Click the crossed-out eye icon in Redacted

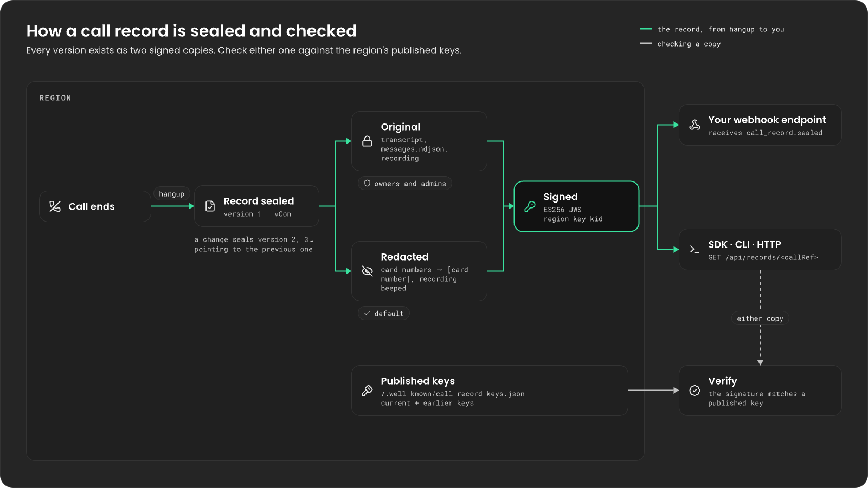pos(367,271)
